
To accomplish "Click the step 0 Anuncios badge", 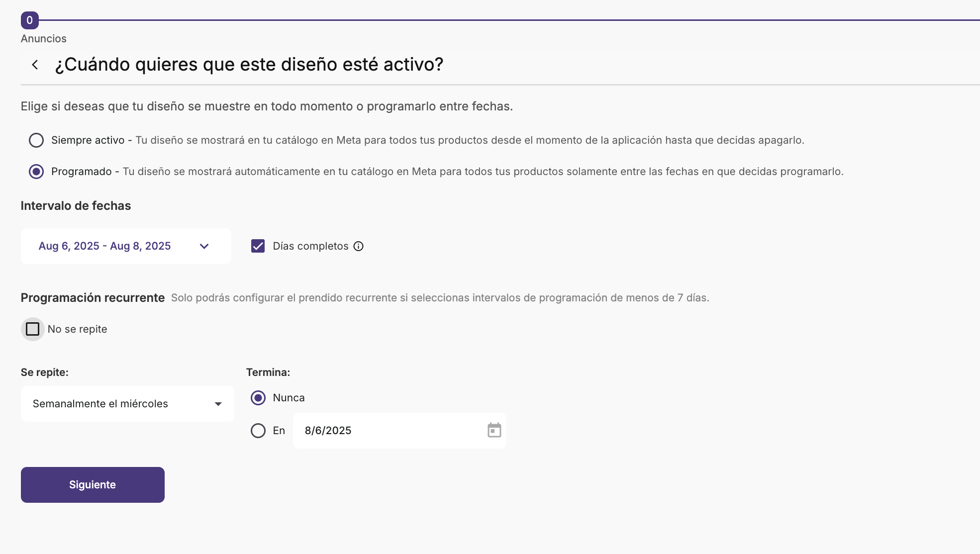I will [x=29, y=20].
